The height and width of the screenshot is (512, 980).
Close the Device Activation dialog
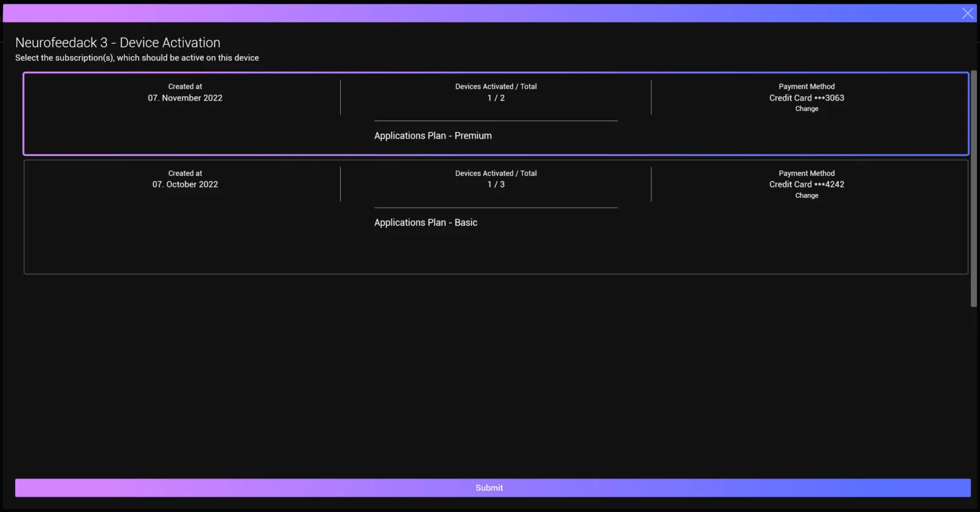click(967, 13)
